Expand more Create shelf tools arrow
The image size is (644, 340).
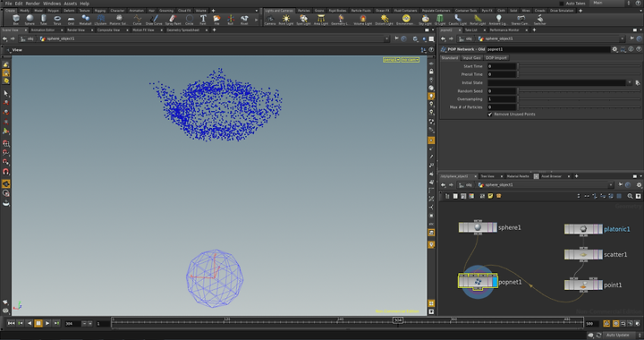(257, 20)
